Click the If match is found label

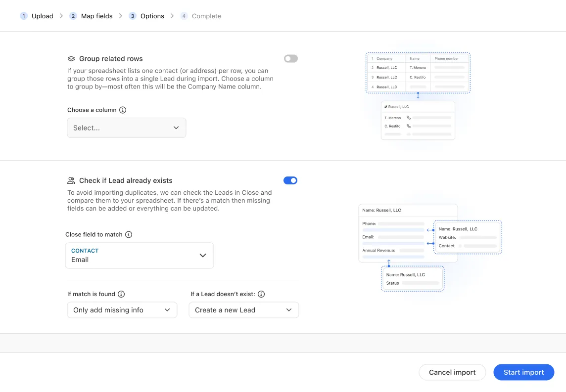tap(91, 294)
